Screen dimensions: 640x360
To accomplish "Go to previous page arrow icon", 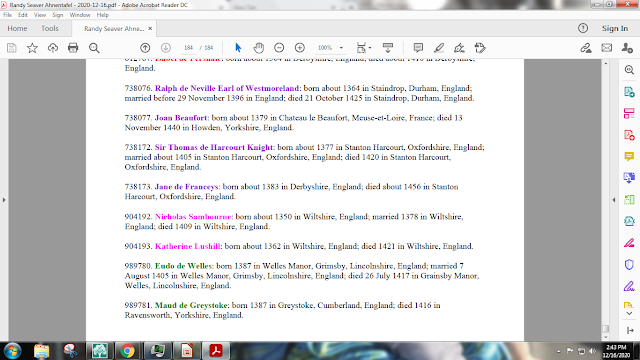I will coord(145,48).
